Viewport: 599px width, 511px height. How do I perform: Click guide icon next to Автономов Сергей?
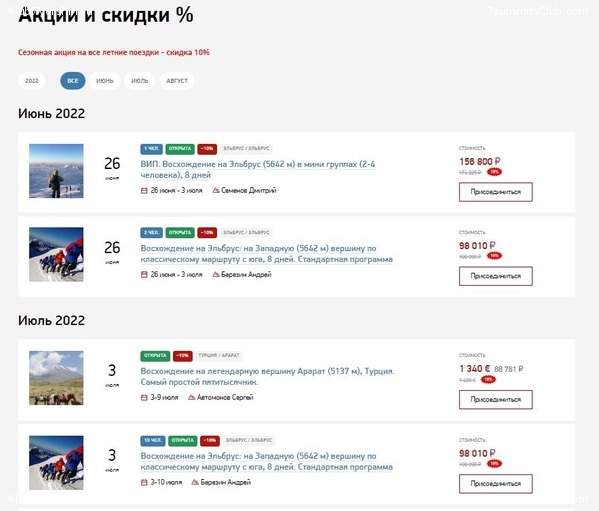pyautogui.click(x=191, y=397)
